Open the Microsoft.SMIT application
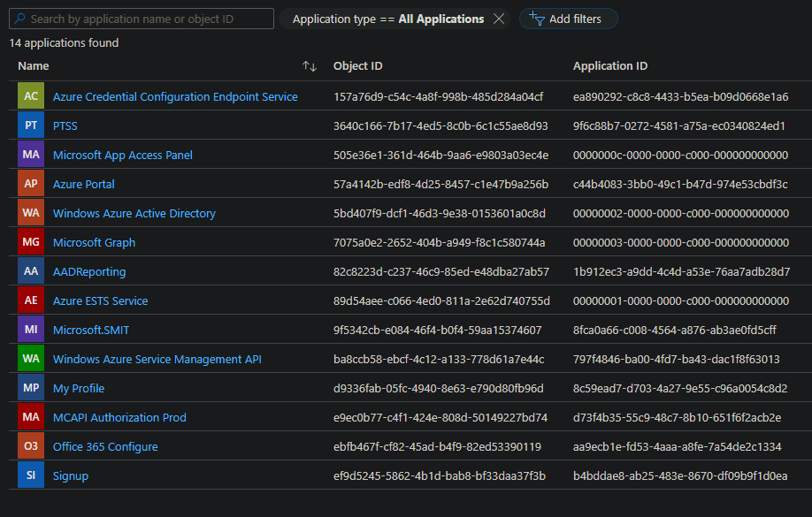This screenshot has height=517, width=812. (x=91, y=330)
